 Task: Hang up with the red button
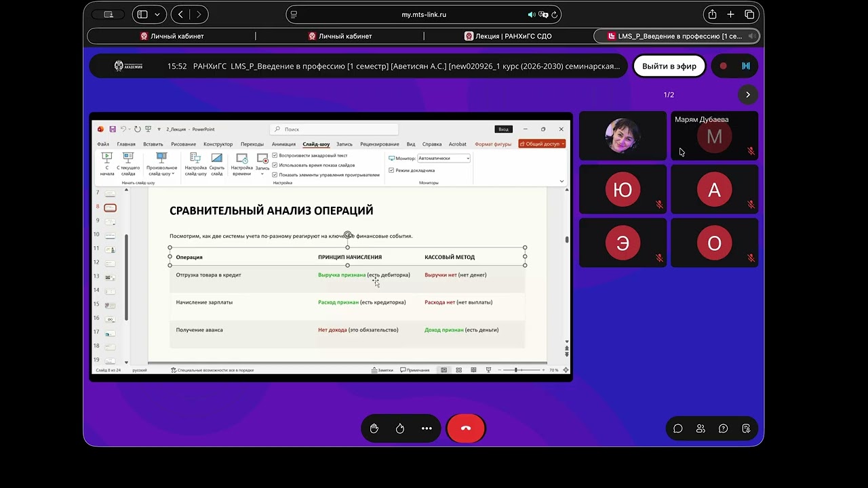point(466,428)
